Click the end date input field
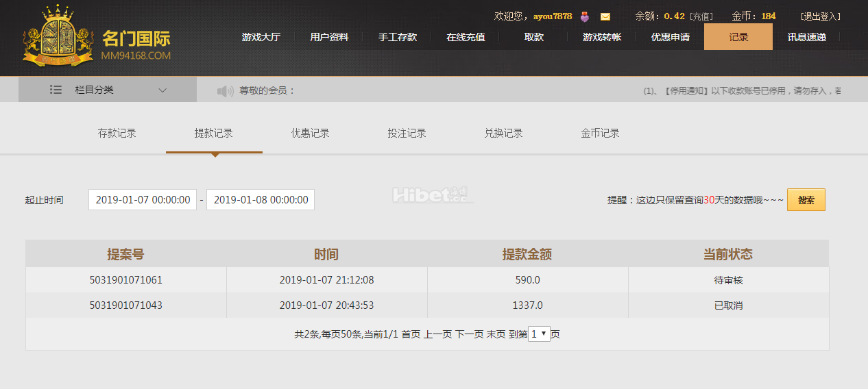Image resolution: width=868 pixels, height=389 pixels. click(261, 200)
